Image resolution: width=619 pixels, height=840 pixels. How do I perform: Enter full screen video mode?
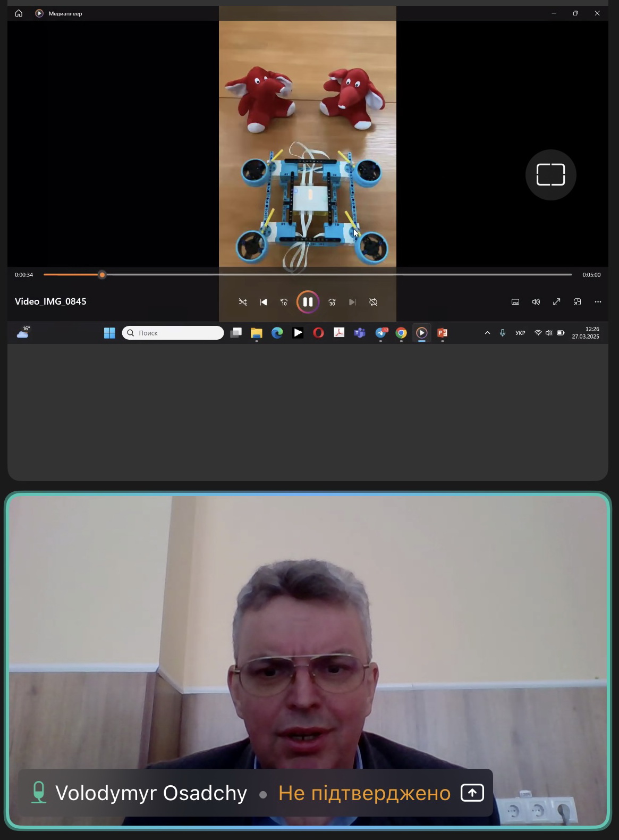pyautogui.click(x=557, y=302)
